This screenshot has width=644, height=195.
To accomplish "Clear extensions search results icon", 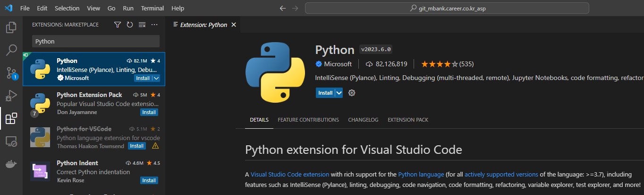I will tap(142, 25).
